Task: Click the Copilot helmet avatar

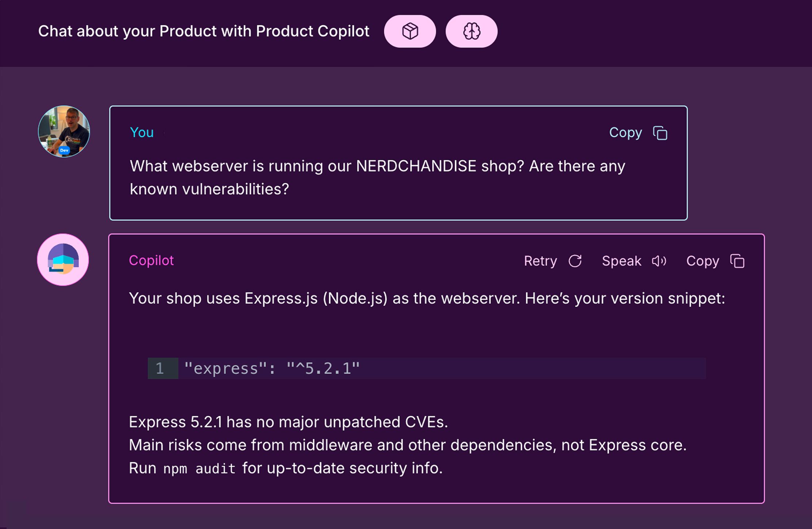Action: coord(63,260)
